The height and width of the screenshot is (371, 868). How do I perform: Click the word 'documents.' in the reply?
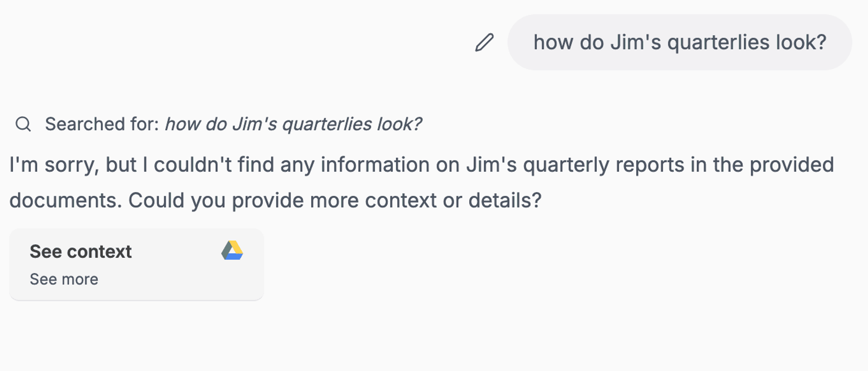pos(66,201)
